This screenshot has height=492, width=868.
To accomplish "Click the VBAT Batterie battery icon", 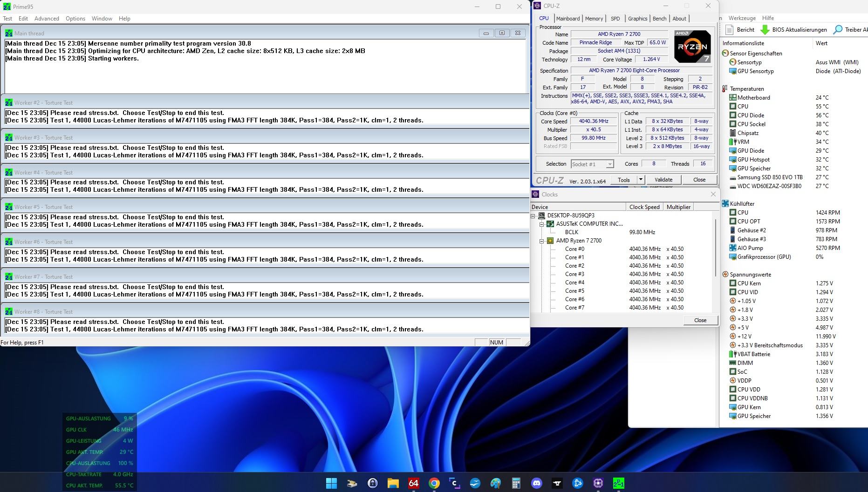I will (x=733, y=354).
